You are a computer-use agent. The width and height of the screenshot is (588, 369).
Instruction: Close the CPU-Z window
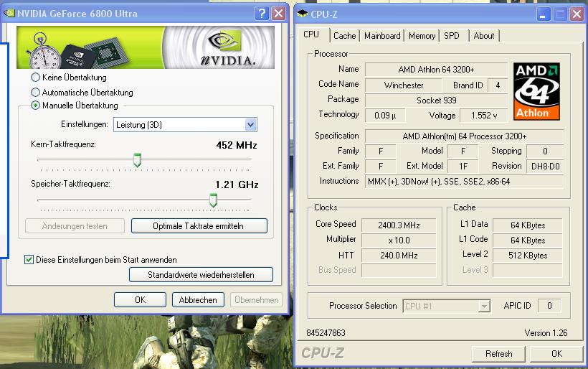pos(577,14)
